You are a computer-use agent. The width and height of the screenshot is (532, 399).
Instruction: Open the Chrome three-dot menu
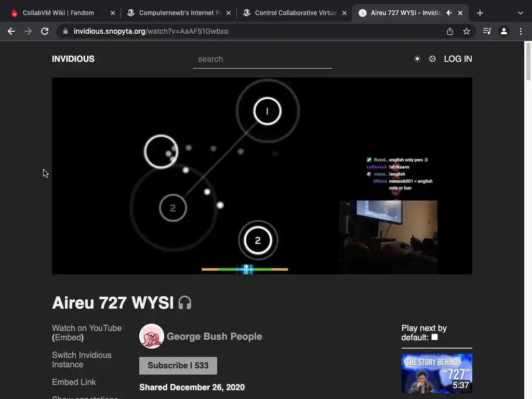tap(521, 31)
